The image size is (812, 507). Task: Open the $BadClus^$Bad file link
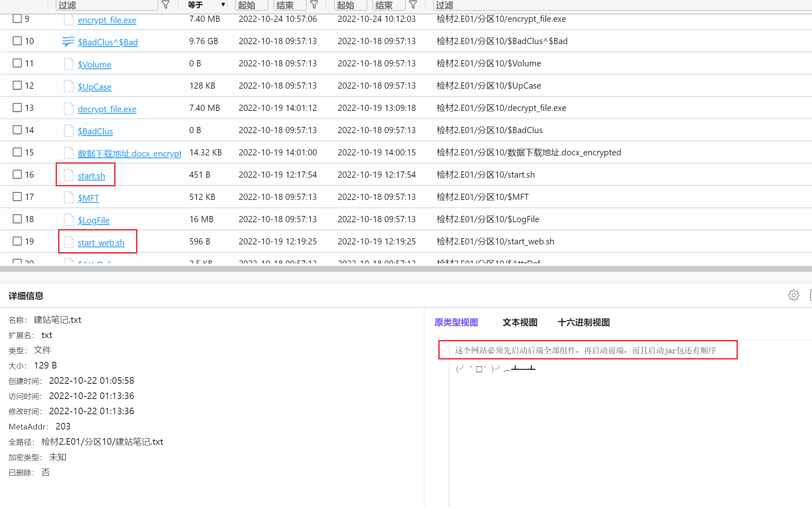(108, 42)
